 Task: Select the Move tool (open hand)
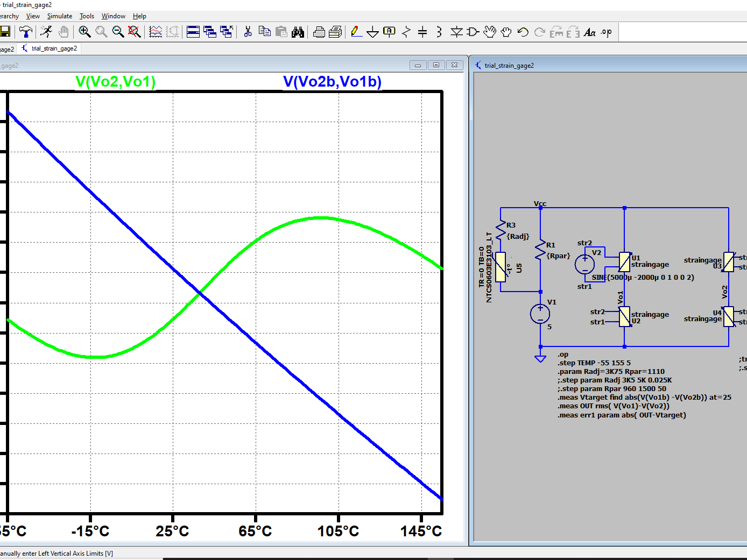tap(489, 32)
